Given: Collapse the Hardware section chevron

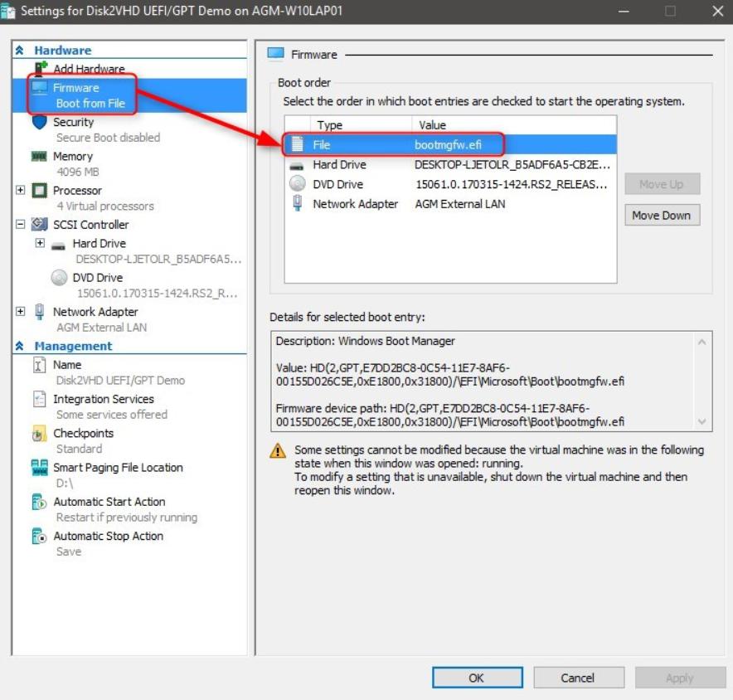Looking at the screenshot, I should pos(19,50).
